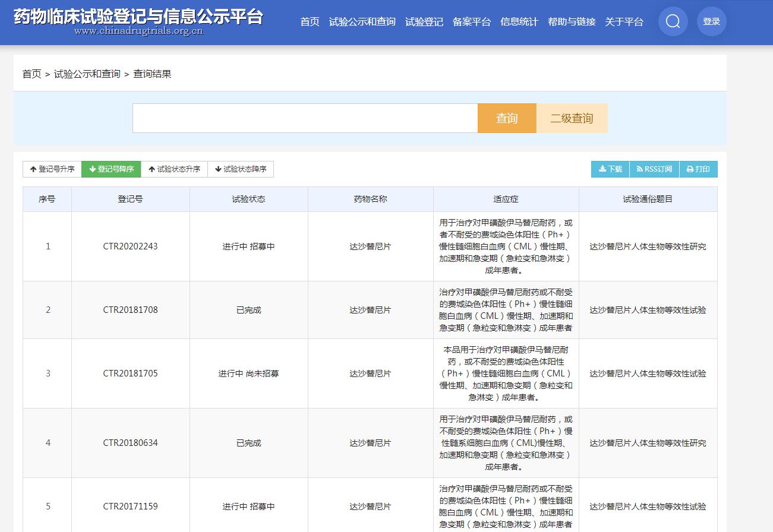
Task: Open 帮助与链接 navigation item
Action: (571, 22)
